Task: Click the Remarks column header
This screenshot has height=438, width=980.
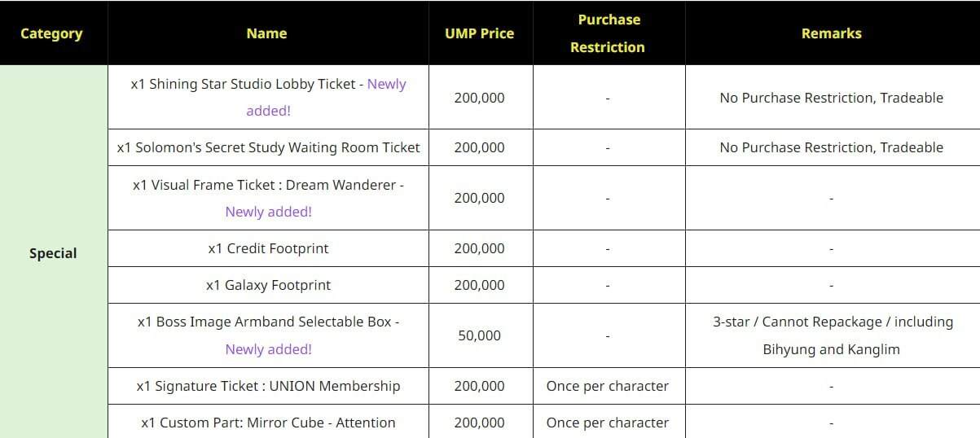Action: [831, 33]
